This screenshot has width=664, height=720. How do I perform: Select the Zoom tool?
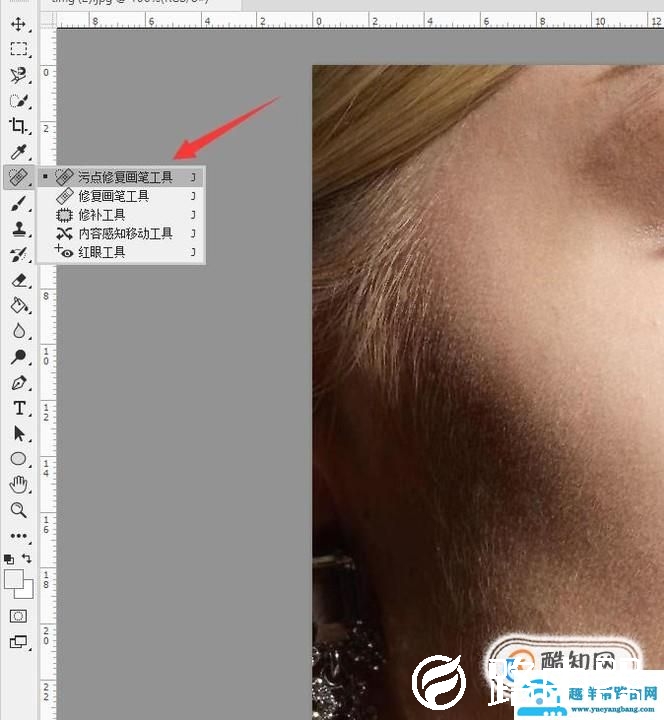tap(18, 510)
